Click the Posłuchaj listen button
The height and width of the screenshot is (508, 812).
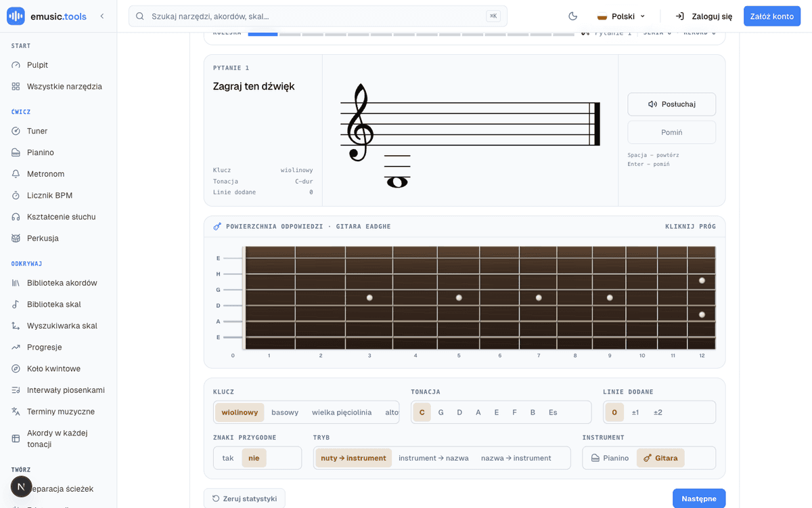pos(672,104)
